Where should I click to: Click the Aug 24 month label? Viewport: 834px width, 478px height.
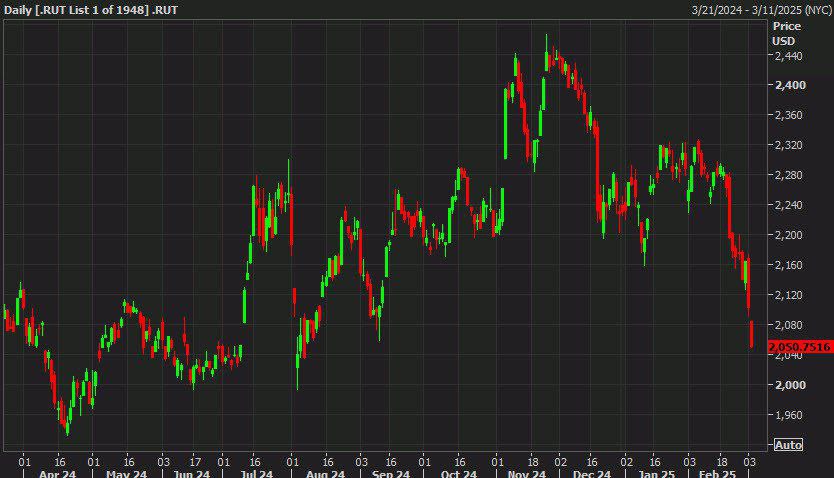coord(325,473)
